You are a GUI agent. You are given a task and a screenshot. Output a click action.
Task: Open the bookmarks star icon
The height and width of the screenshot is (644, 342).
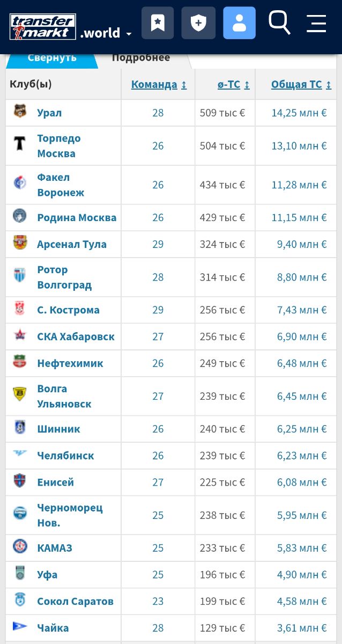(158, 23)
